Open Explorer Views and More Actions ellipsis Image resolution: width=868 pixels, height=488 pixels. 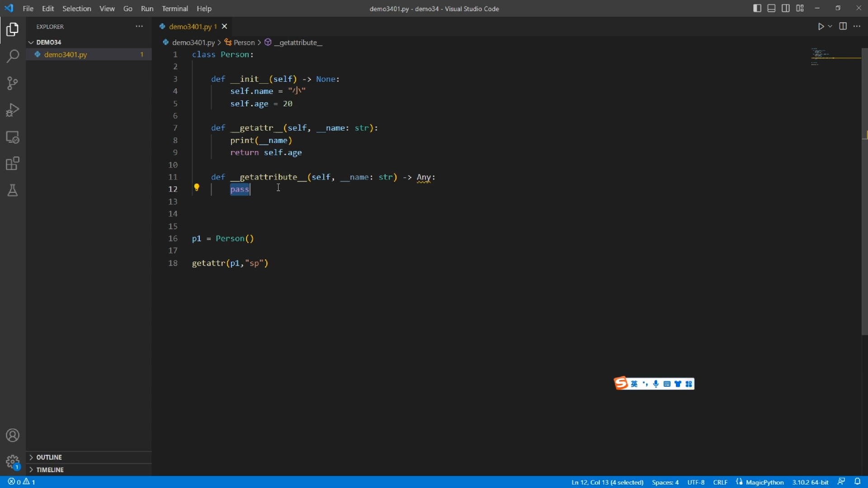[139, 26]
